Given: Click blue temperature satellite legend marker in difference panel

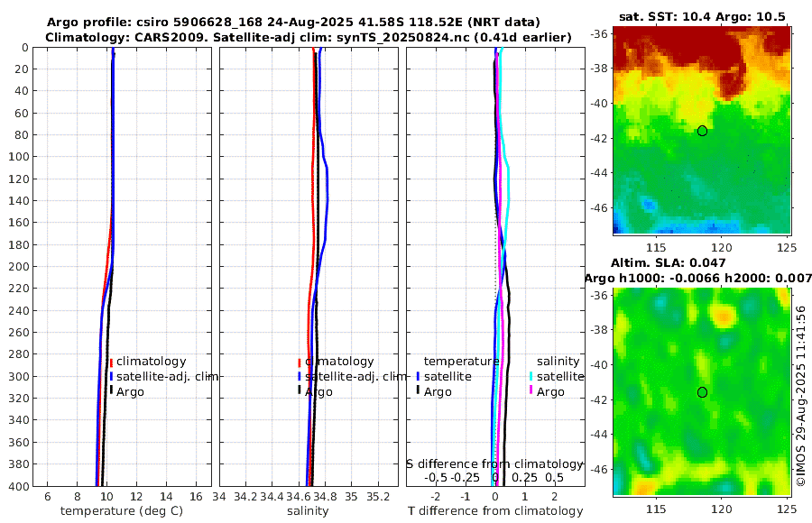Looking at the screenshot, I should [418, 376].
